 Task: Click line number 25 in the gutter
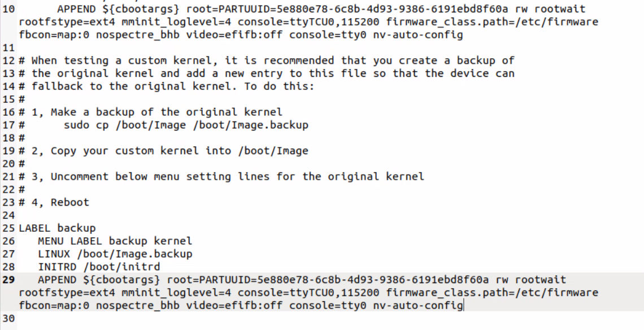coord(8,228)
